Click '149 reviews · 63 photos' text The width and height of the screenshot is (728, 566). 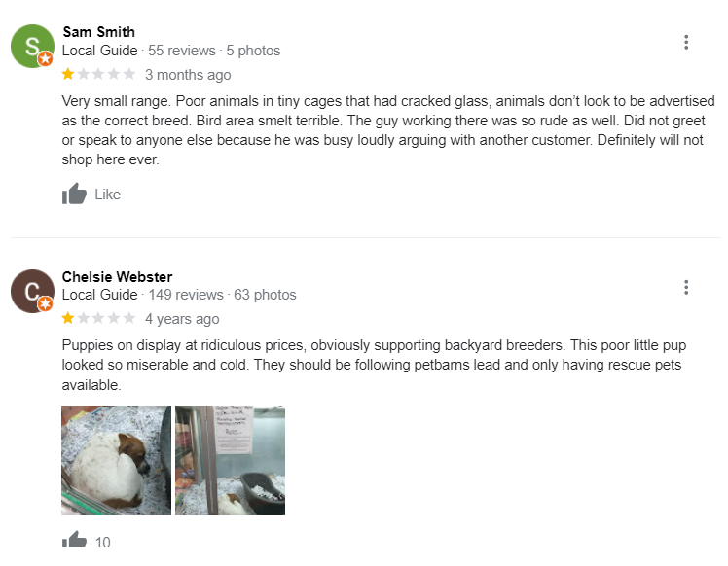point(222,295)
